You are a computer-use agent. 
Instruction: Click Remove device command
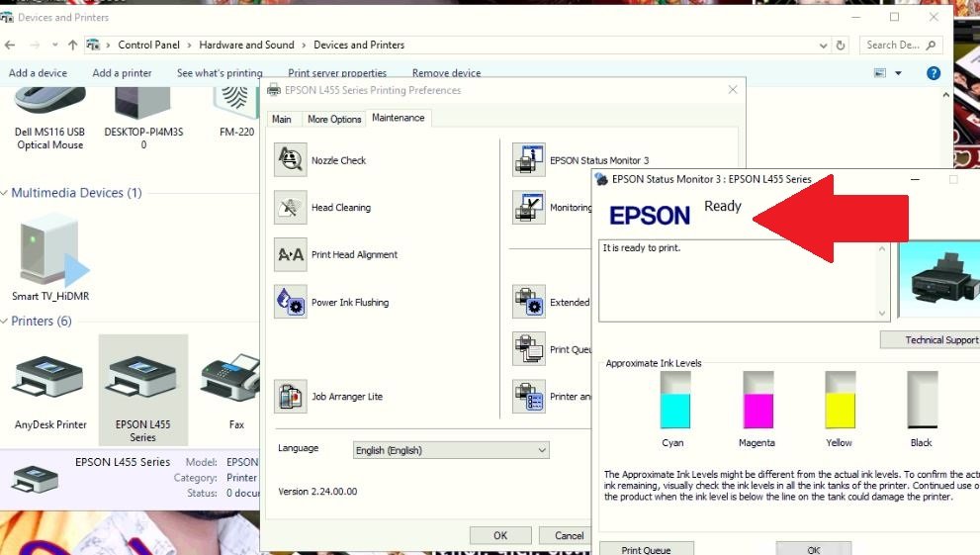(x=446, y=73)
